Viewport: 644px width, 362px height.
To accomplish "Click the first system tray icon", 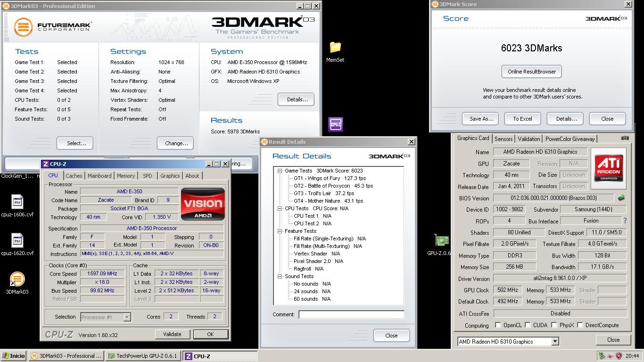I will (x=602, y=356).
